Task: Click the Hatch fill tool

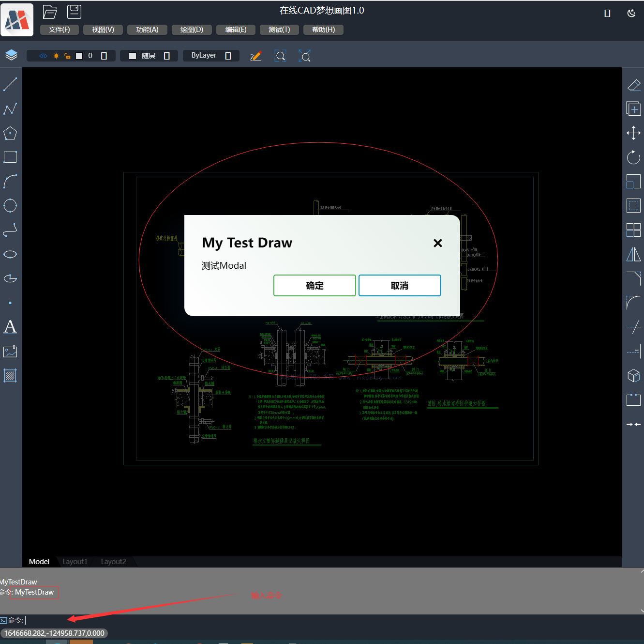Action: [10, 375]
